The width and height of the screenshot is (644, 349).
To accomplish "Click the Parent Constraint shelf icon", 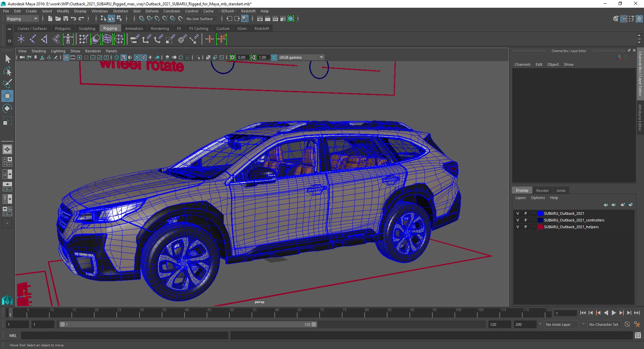I will pos(135,39).
